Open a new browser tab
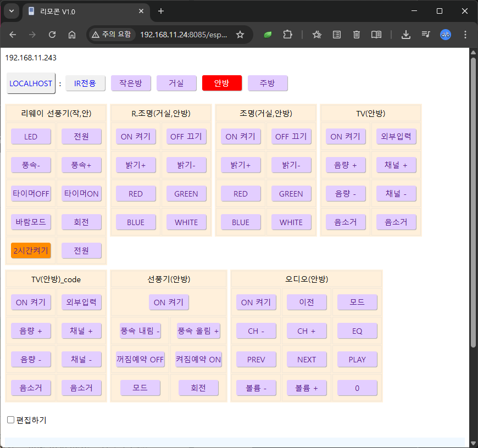Viewport: 478px width, 448px height. pos(161,11)
